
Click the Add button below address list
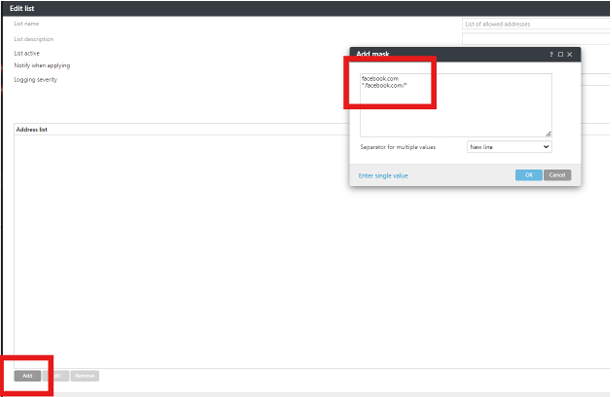pyautogui.click(x=27, y=376)
